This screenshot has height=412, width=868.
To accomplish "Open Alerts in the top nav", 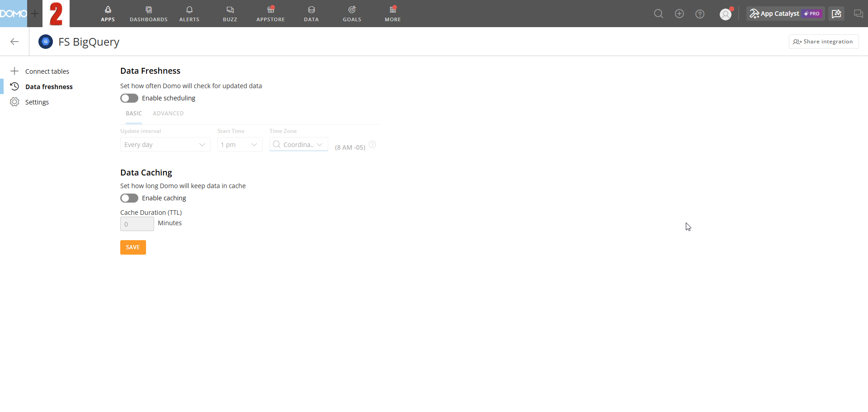I will (189, 14).
